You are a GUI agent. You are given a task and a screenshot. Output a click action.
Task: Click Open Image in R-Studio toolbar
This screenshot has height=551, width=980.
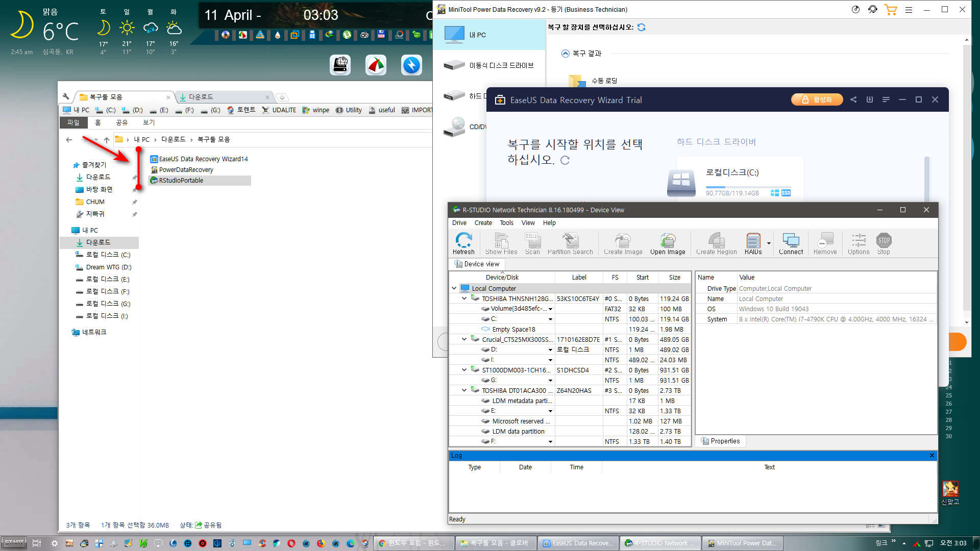668,243
